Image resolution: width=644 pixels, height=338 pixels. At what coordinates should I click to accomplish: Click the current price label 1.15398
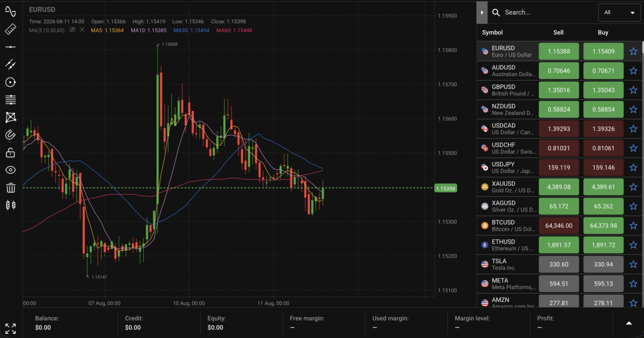[x=446, y=188]
